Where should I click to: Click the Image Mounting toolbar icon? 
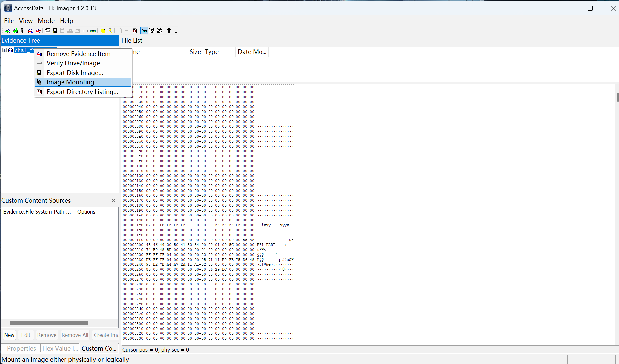coord(23,31)
